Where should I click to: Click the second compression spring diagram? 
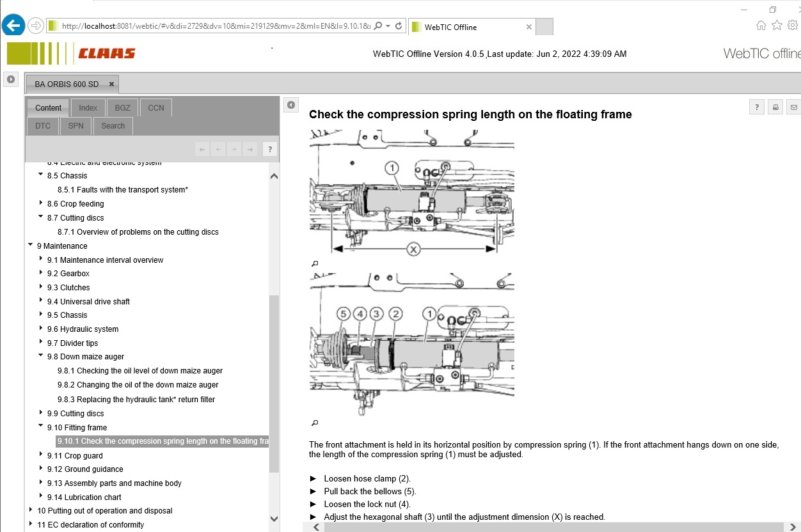(x=411, y=345)
